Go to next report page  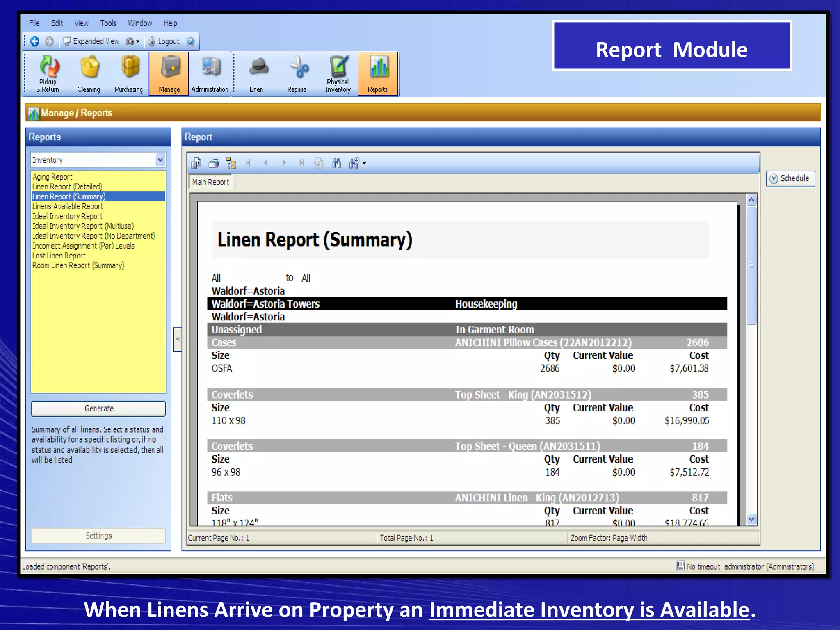pyautogui.click(x=284, y=163)
